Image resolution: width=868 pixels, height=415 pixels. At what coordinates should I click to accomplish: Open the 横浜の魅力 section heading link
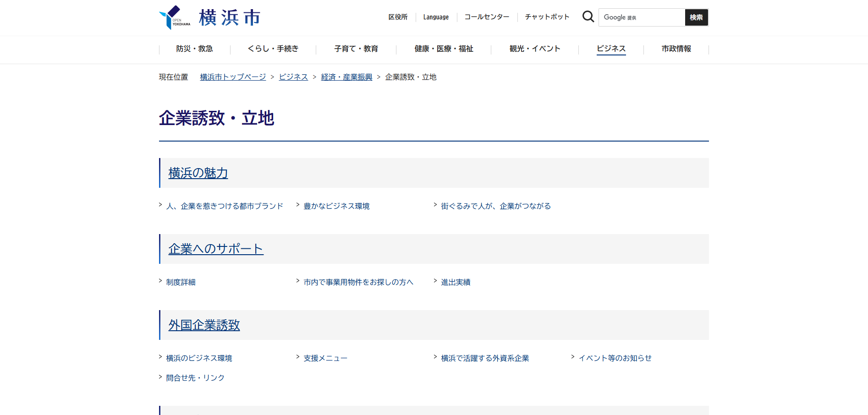coord(198,173)
